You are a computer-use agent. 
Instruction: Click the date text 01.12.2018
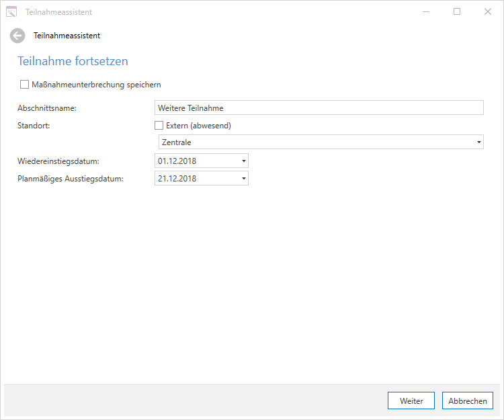click(177, 161)
